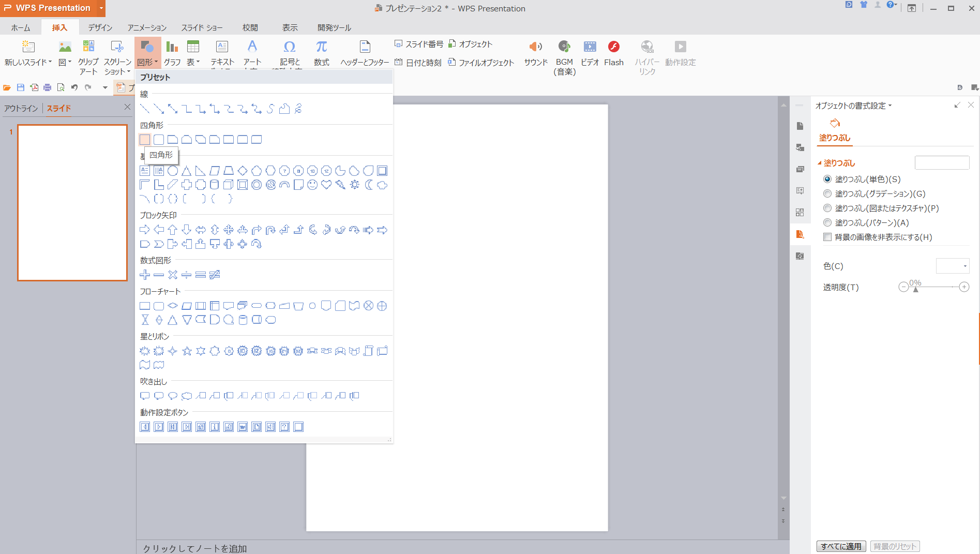Select the isosceles triangle shape
Viewport: 980px width, 554px height.
point(187,171)
